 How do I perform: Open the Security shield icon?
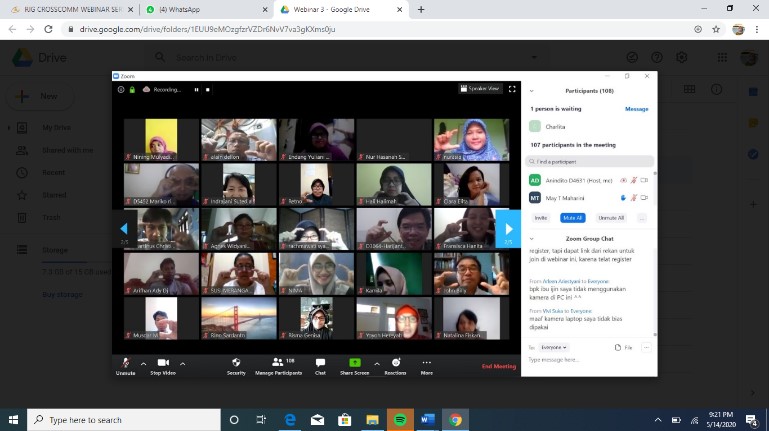point(236,362)
